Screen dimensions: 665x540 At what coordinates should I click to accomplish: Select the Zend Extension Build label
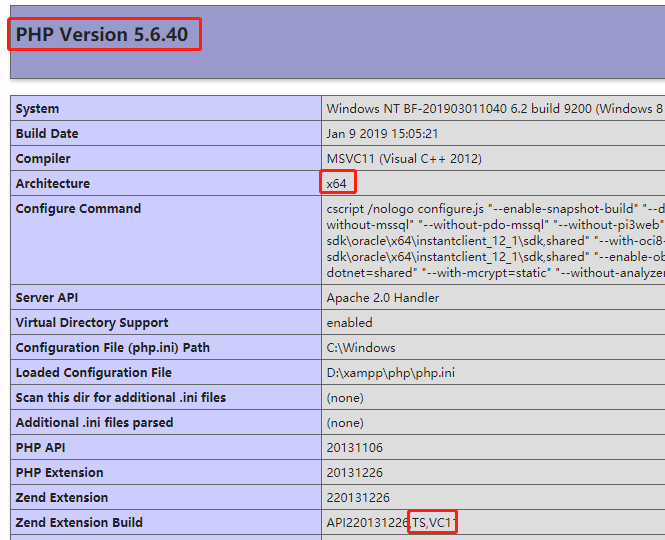point(79,523)
